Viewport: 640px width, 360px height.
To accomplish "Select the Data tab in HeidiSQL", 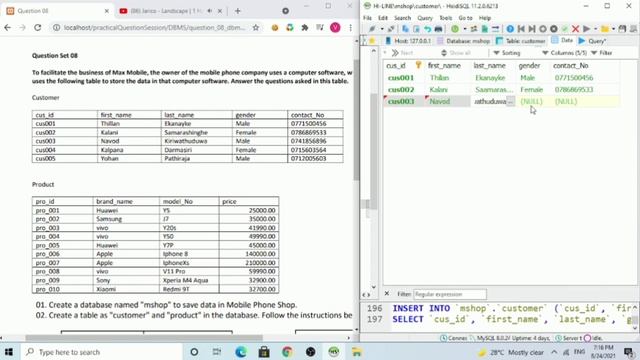I will pos(562,40).
